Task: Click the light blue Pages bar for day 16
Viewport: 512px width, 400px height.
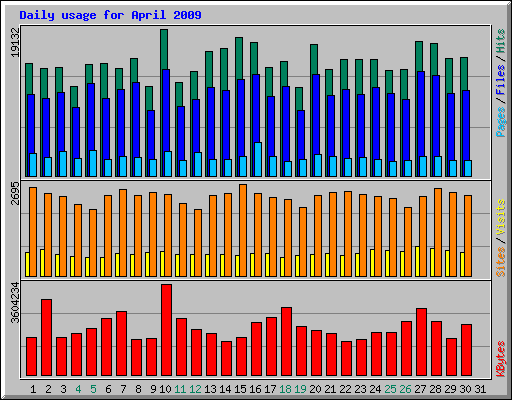Action: point(258,159)
